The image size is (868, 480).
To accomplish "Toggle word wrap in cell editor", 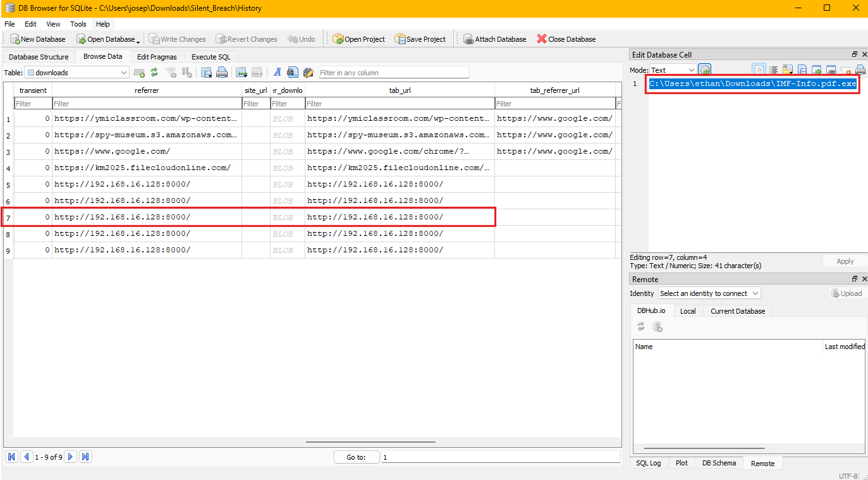I will [x=759, y=70].
